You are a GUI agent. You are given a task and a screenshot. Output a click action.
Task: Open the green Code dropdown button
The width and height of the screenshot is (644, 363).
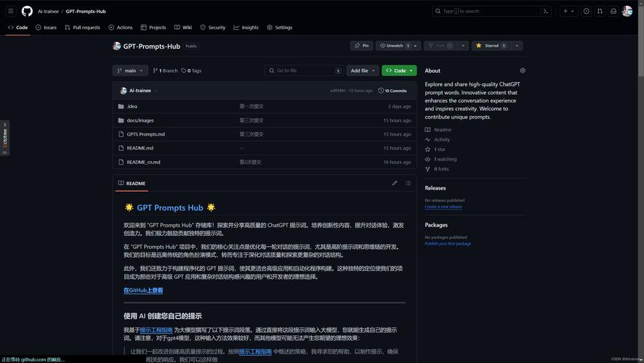[399, 70]
